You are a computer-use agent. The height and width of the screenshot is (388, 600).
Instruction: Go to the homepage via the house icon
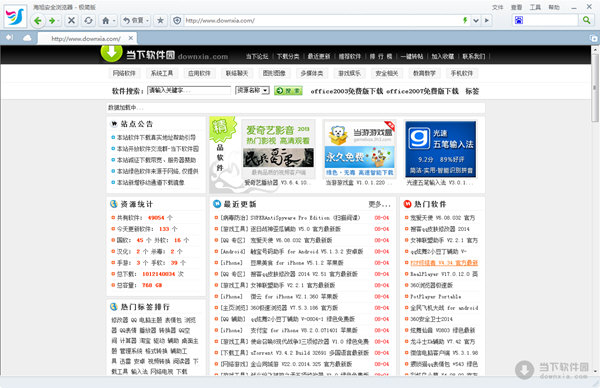pos(106,21)
